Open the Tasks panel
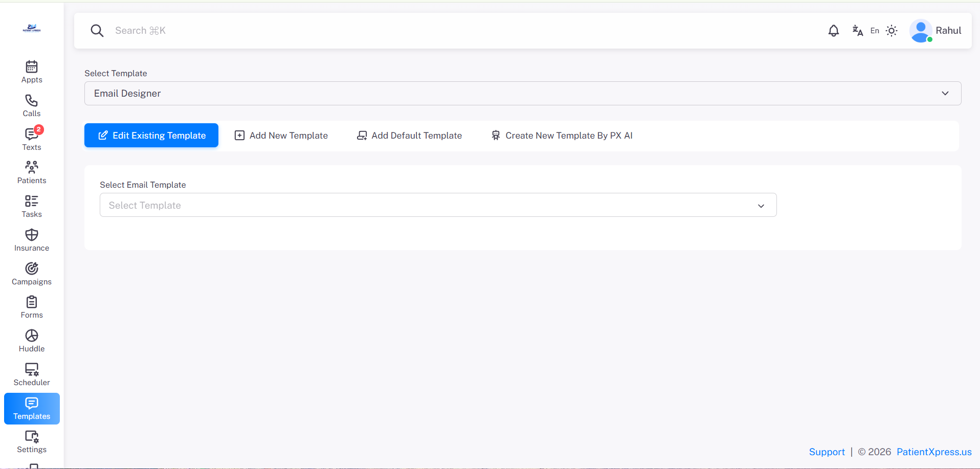 31,206
